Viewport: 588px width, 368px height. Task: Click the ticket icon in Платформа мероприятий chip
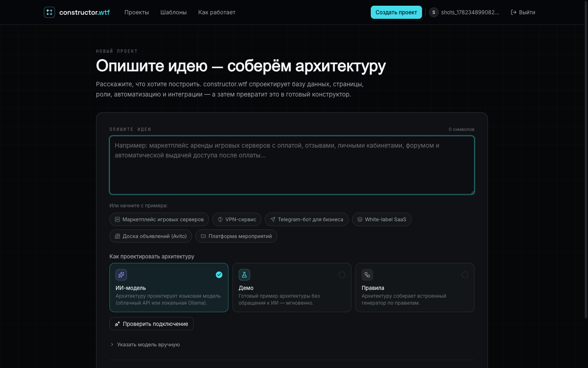(203, 236)
